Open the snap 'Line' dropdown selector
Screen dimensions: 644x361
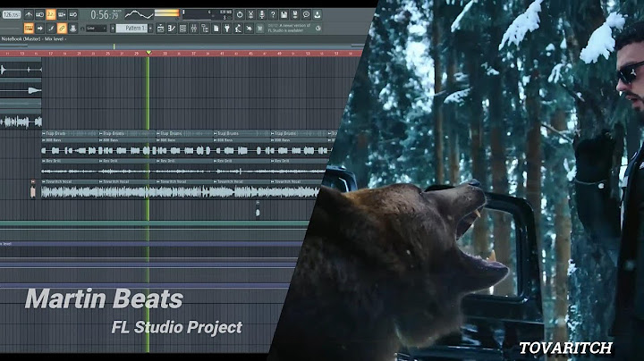click(x=97, y=29)
